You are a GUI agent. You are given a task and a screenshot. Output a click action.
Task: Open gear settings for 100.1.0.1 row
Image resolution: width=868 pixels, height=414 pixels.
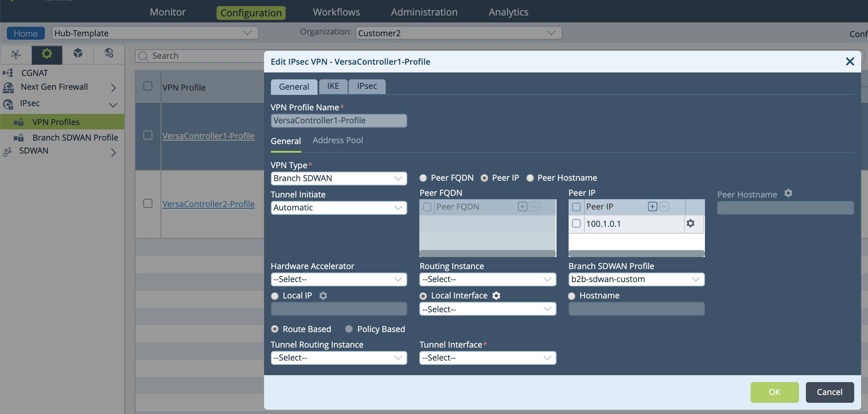click(x=690, y=223)
